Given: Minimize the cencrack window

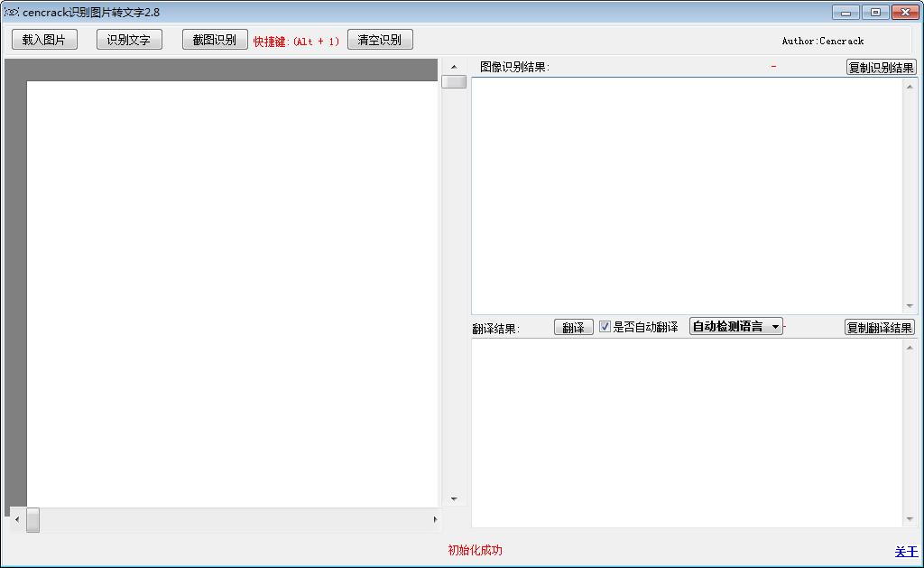Looking at the screenshot, I should point(845,13).
